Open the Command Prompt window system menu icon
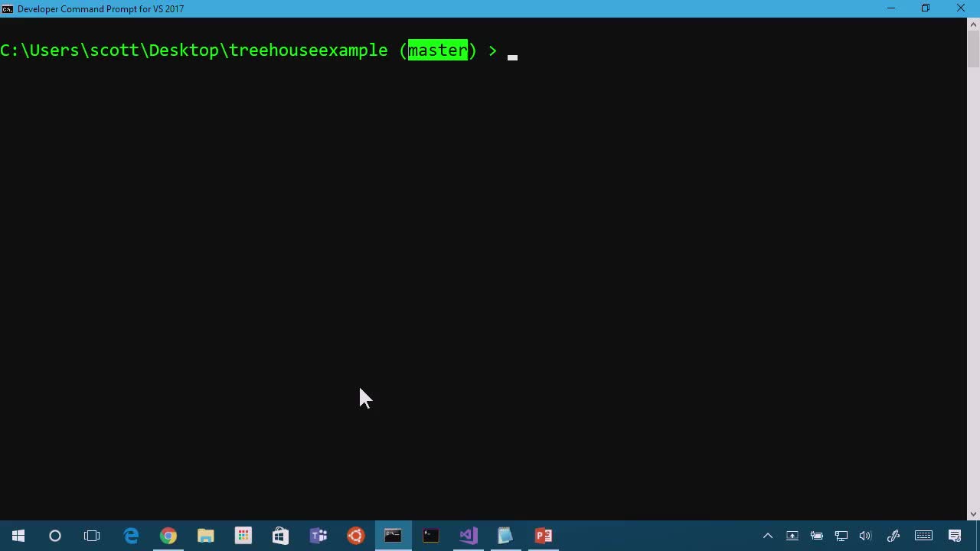Viewport: 980px width, 551px height. click(x=8, y=8)
